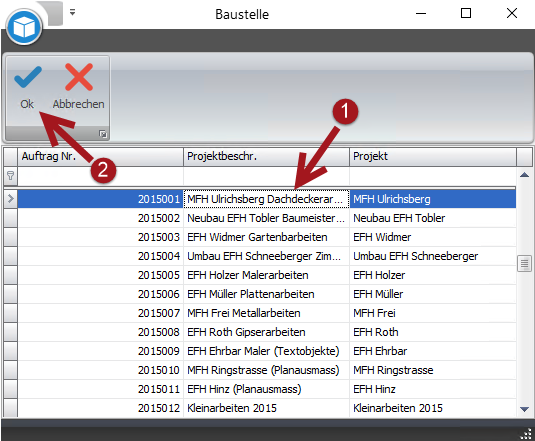This screenshot has height=441, width=535.
Task: Click the window resize grip icon
Action: coord(526,434)
